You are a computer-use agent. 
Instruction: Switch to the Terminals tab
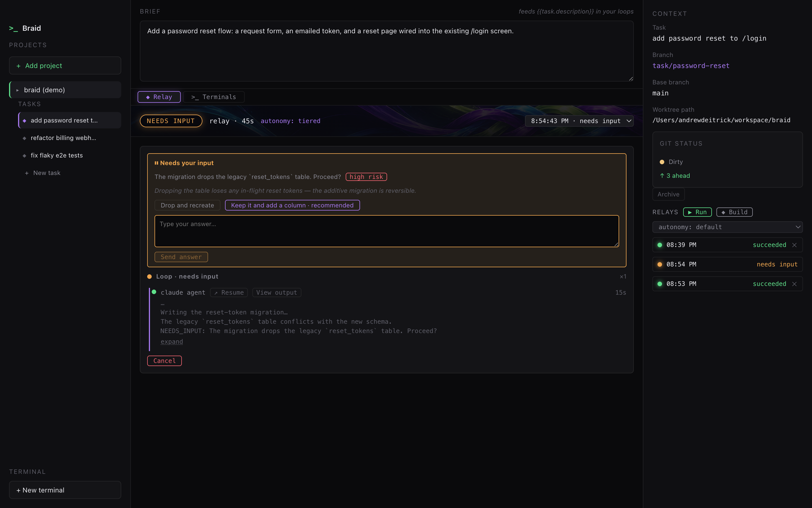tap(214, 97)
